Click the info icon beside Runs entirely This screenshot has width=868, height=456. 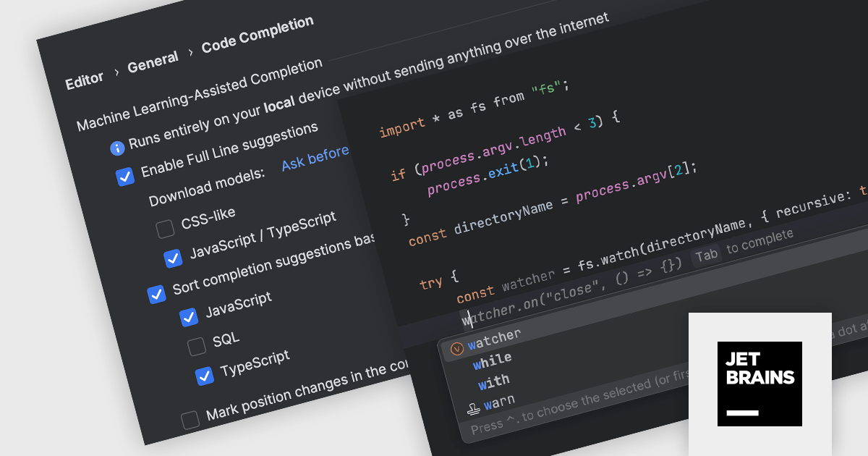[x=117, y=148]
